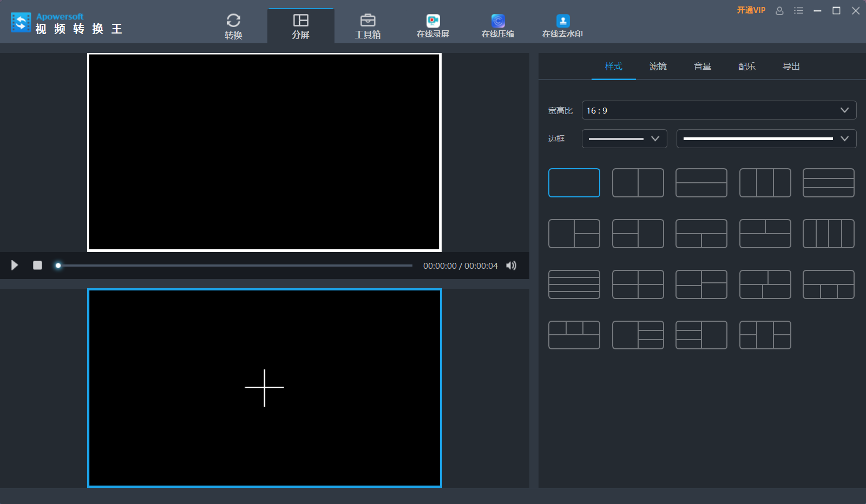Open the 宽高比 16:9 aspect ratio dropdown
Screen dimensions: 866x504
(x=719, y=110)
